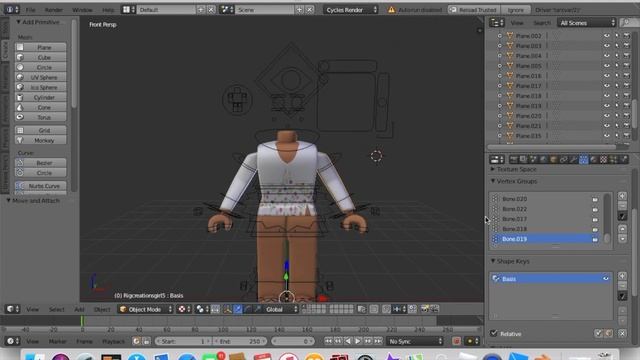Click the Nurbs Curve icon
640x360 pixels.
[x=20, y=186]
